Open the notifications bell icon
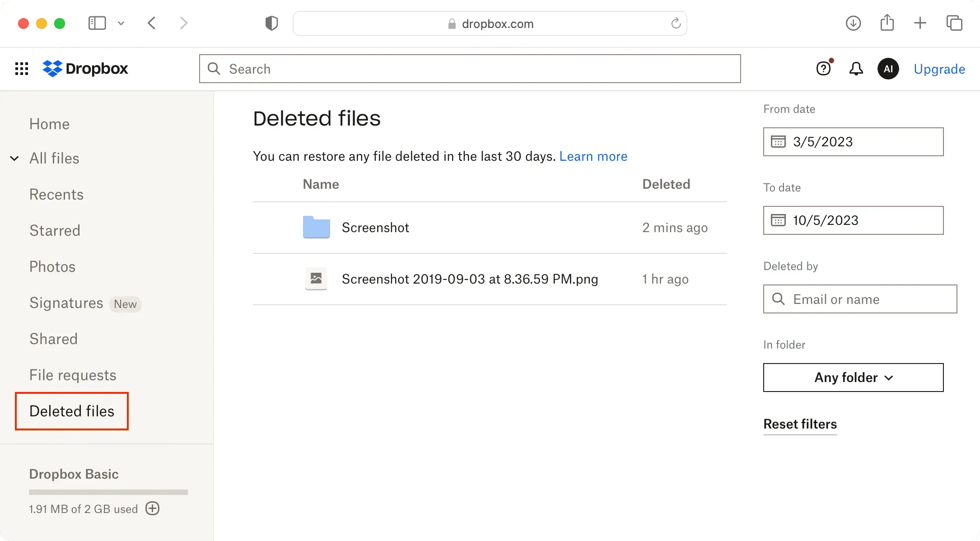The image size is (980, 541). [x=856, y=69]
